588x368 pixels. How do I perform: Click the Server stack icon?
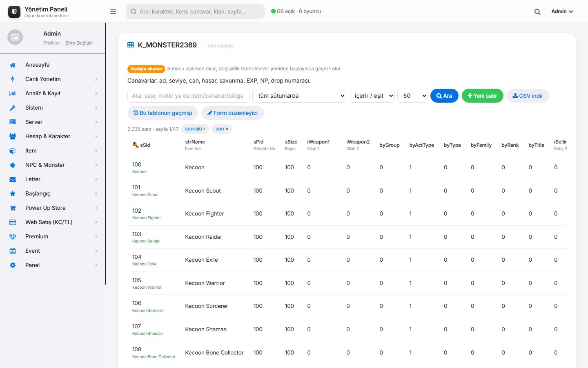pos(13,122)
